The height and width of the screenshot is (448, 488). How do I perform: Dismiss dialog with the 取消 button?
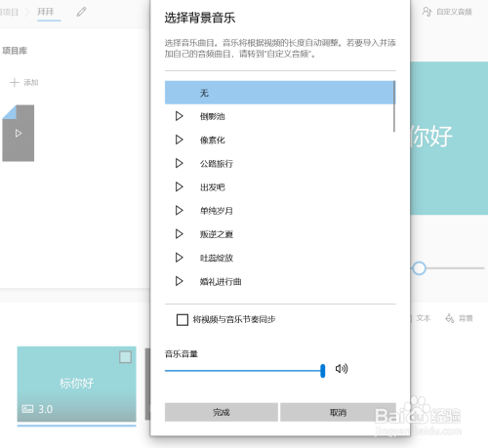tap(338, 412)
